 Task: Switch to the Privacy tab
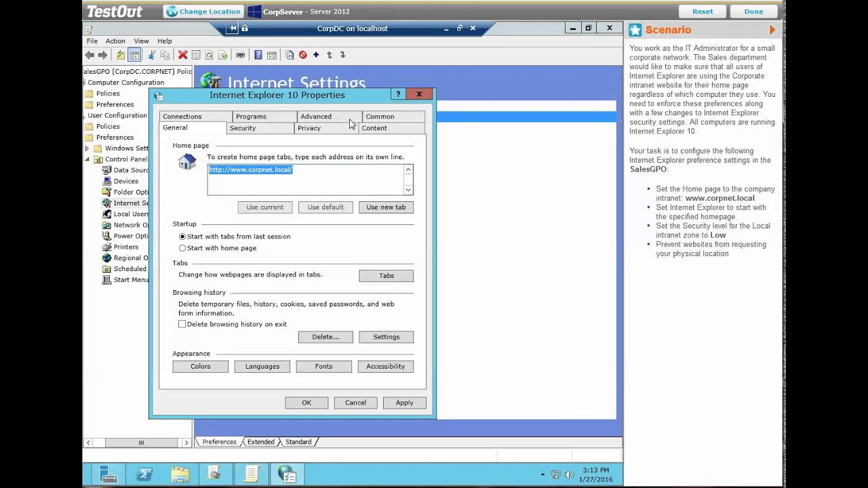[x=326, y=128]
